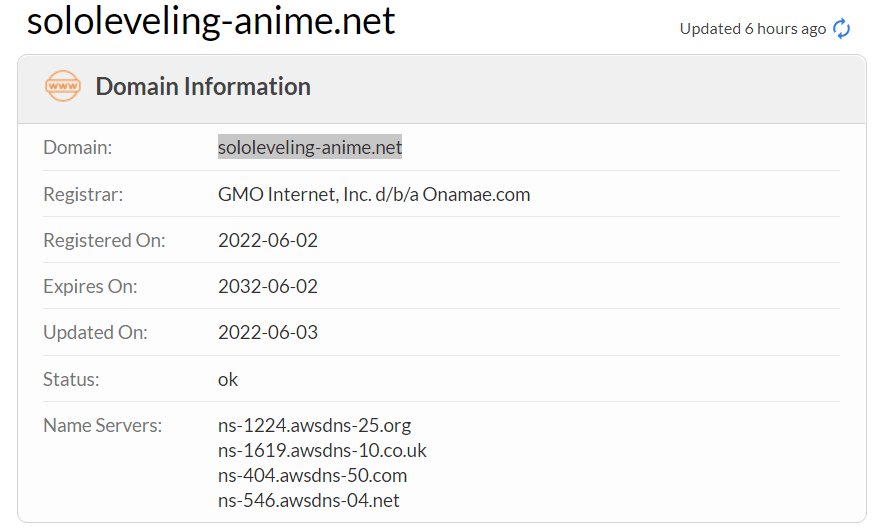
Task: Click the Expires On: field label
Action: pos(90,287)
